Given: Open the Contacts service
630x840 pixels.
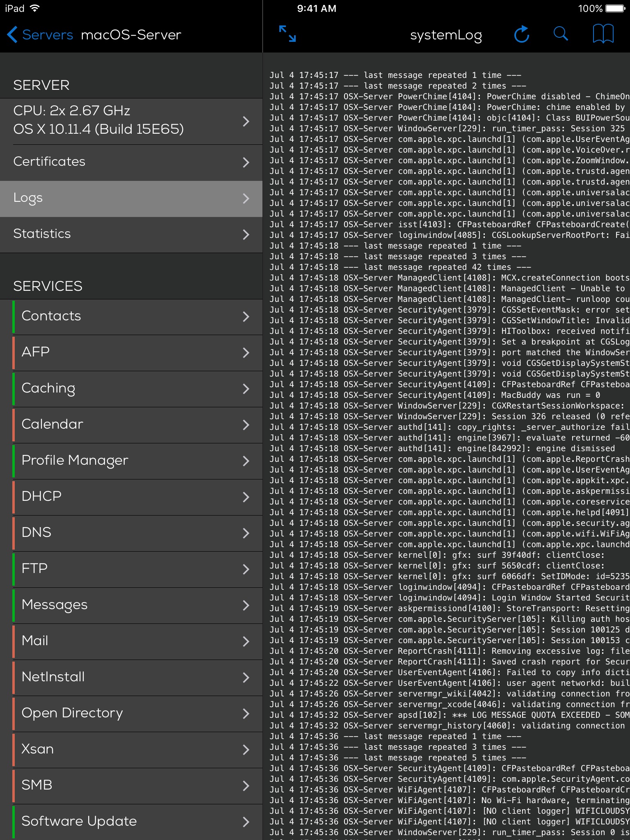Looking at the screenshot, I should click(x=131, y=316).
